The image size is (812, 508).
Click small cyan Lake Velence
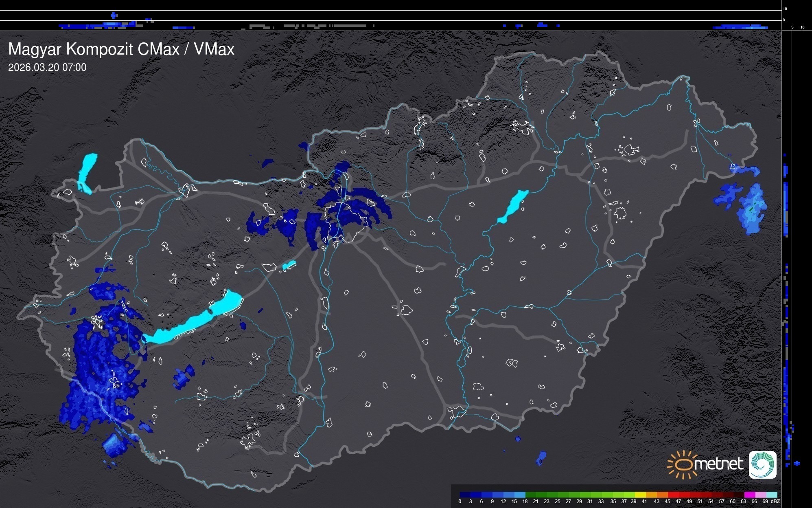[x=289, y=265]
